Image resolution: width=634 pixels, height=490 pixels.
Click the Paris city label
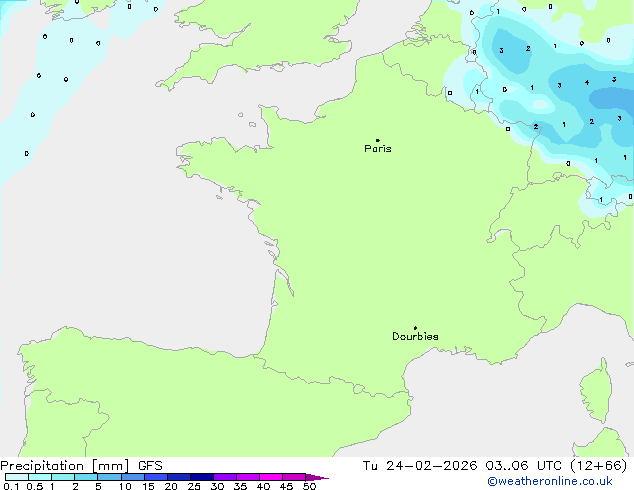pos(378,149)
